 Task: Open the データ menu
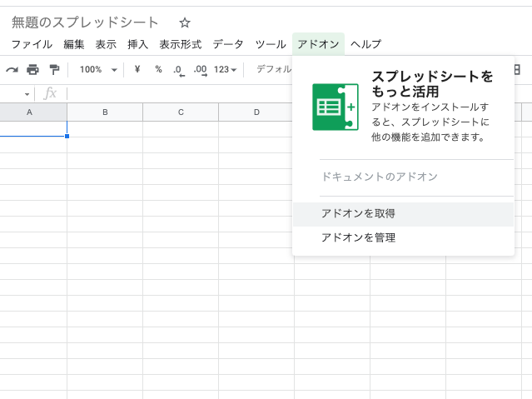(228, 44)
